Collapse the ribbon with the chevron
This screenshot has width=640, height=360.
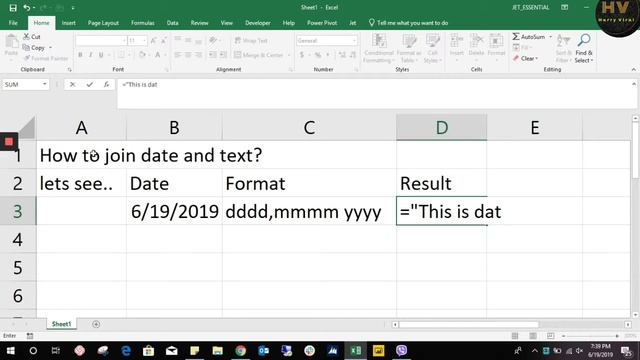tap(633, 70)
